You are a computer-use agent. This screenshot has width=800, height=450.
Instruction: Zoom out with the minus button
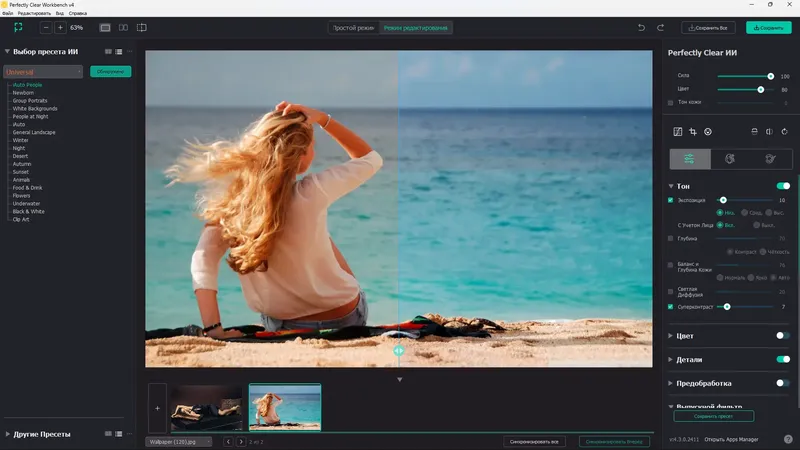click(x=46, y=28)
